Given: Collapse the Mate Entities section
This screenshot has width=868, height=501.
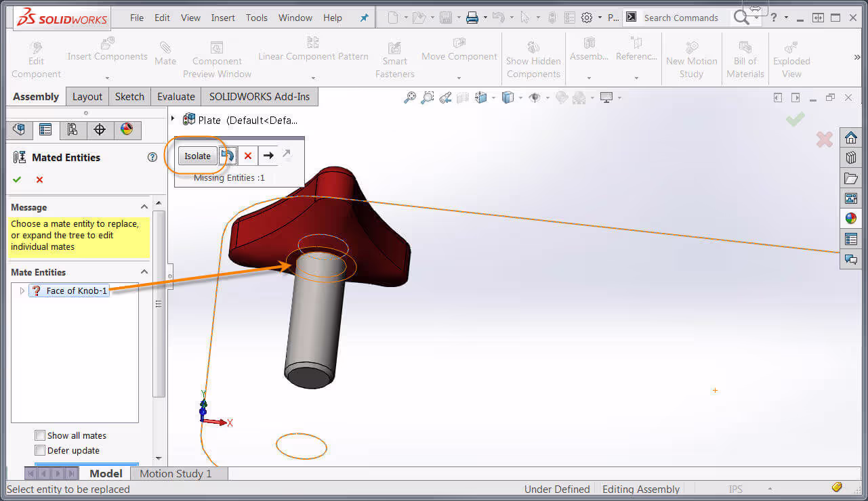Looking at the screenshot, I should pos(144,272).
